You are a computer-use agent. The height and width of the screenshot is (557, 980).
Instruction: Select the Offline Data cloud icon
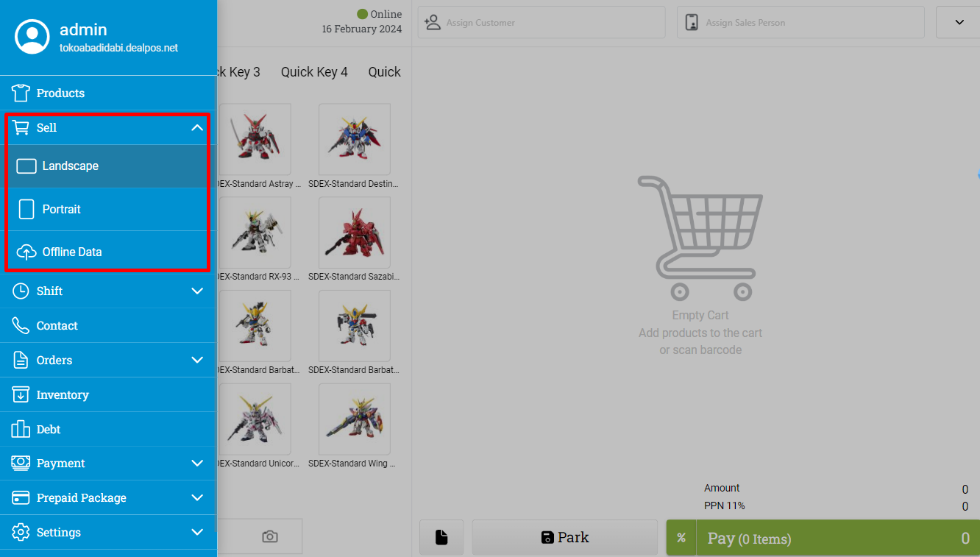click(x=26, y=252)
